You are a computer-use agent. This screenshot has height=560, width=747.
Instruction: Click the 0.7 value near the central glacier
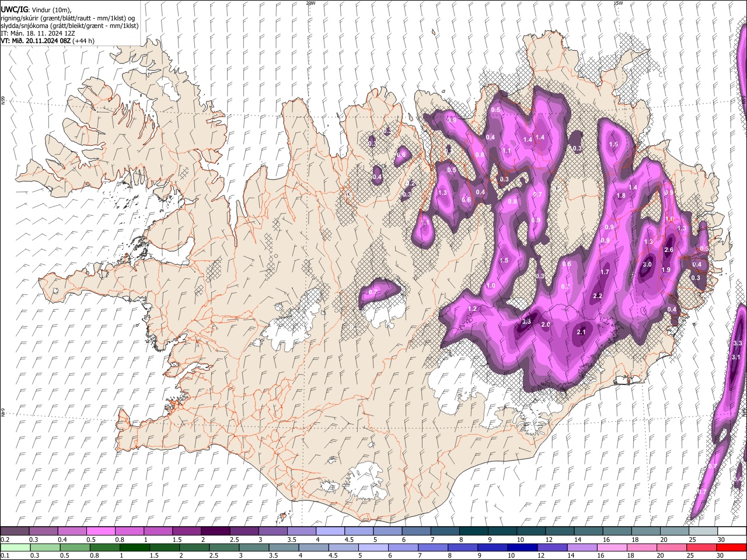(373, 292)
